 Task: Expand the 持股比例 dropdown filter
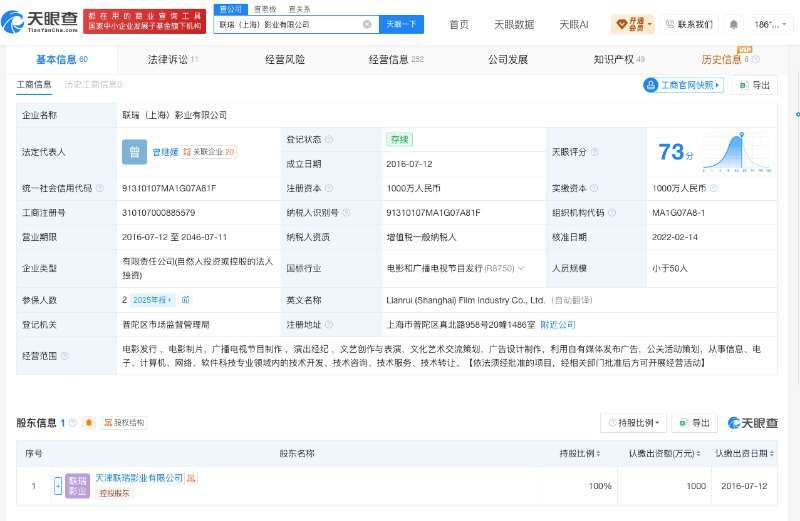click(x=634, y=423)
